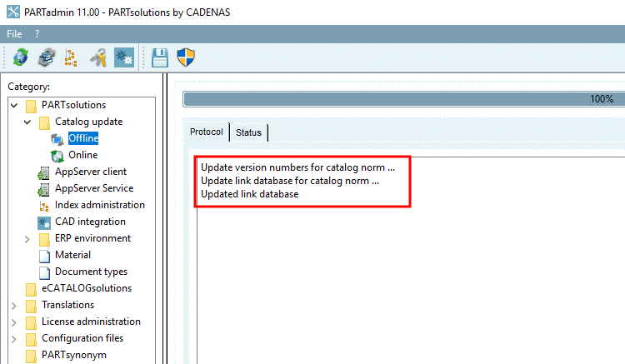Click the Configuration files folder icon
This screenshot has height=364, width=625.
pyautogui.click(x=31, y=339)
